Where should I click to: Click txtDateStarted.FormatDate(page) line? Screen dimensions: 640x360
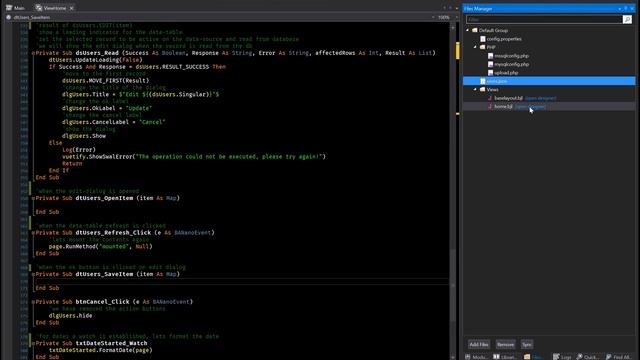(x=100, y=350)
